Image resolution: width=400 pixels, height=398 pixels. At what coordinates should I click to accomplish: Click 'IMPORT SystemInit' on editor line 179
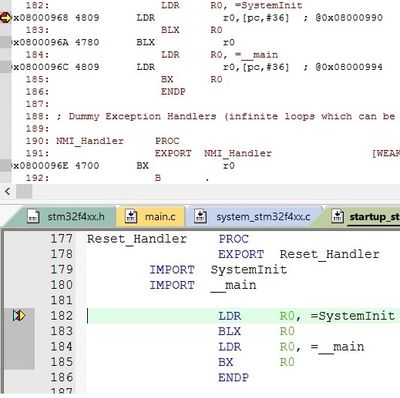pyautogui.click(x=218, y=270)
